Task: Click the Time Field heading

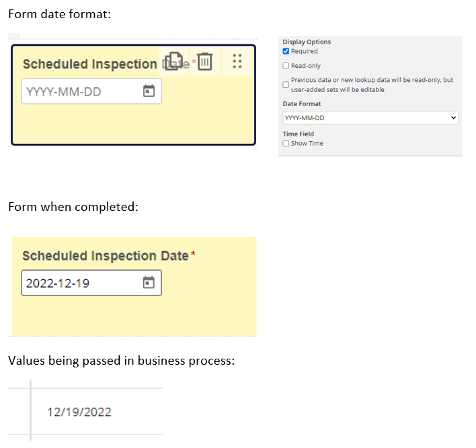Action: 298,134
